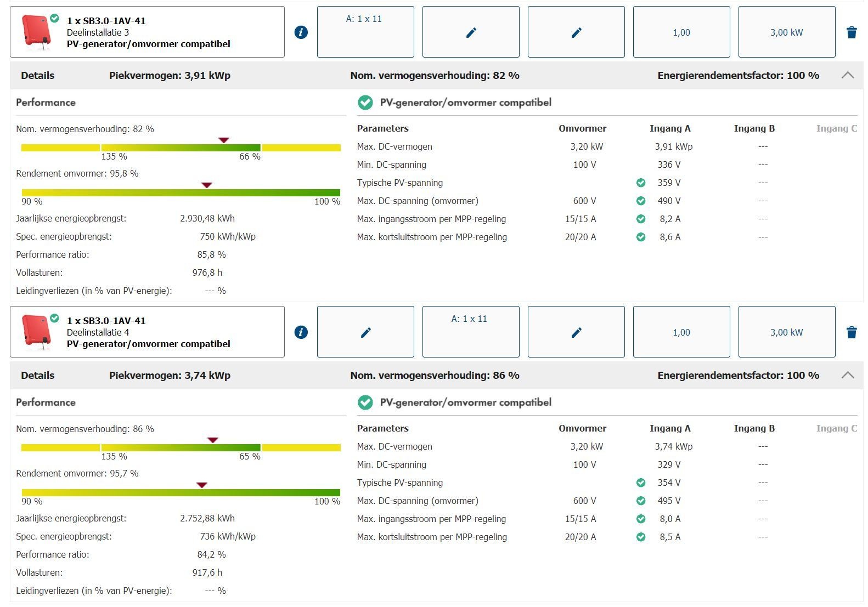Select the 'A: 1 x 11' box for Deelinstallatie 3
The image size is (868, 607).
pos(365,32)
